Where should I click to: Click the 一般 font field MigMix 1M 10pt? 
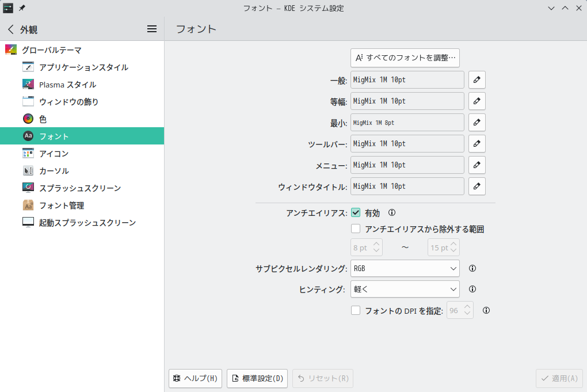click(x=407, y=80)
